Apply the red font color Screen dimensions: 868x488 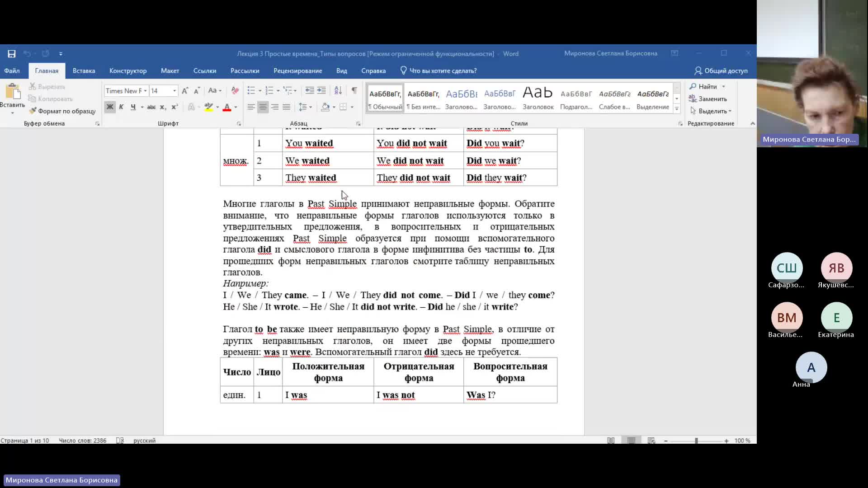227,107
